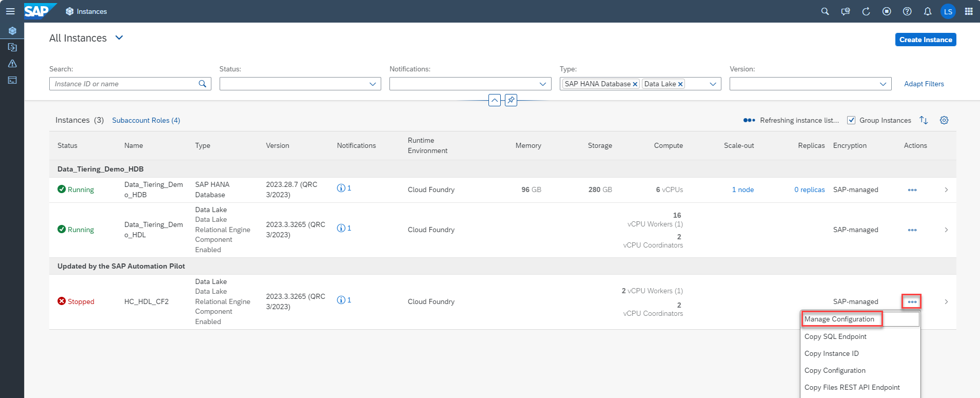This screenshot has height=398, width=980.
Task: Open the Alerts sidebar icon
Action: point(12,64)
